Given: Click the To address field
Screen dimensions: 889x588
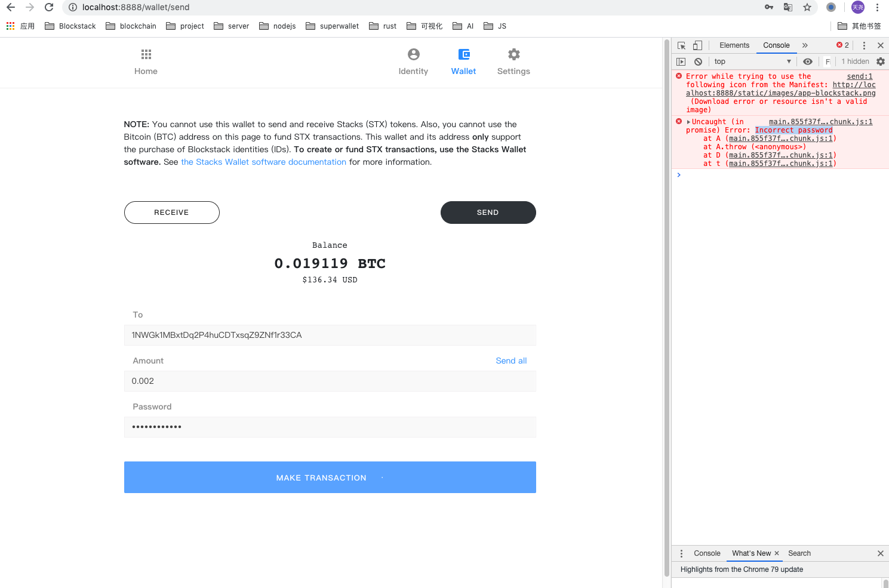Looking at the screenshot, I should 330,335.
